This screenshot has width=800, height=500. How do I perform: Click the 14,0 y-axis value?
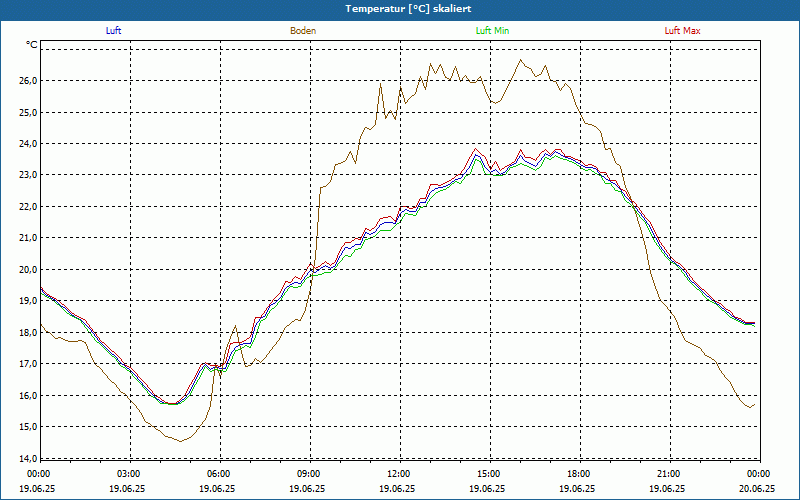click(29, 458)
